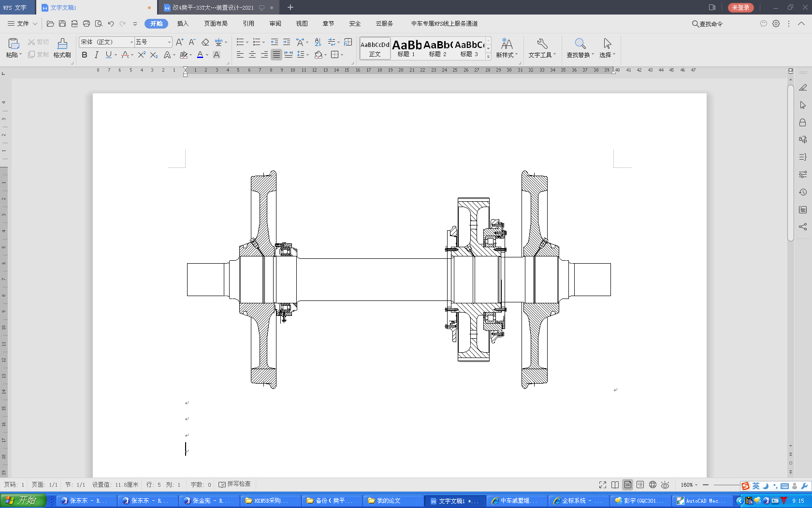Expand the bullet list dropdown arrow
Screen dimensions: 812x508
247,43
